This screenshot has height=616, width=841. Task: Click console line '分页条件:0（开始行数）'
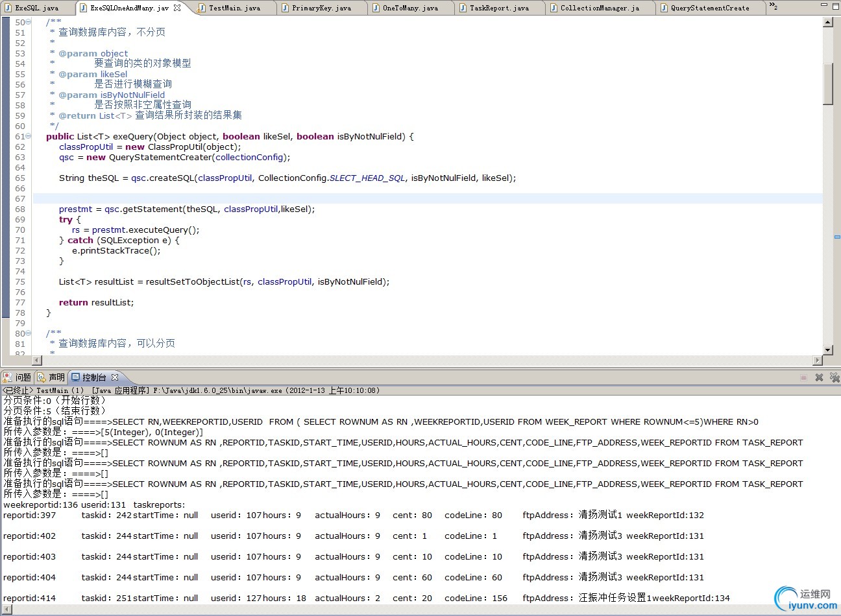(55, 401)
